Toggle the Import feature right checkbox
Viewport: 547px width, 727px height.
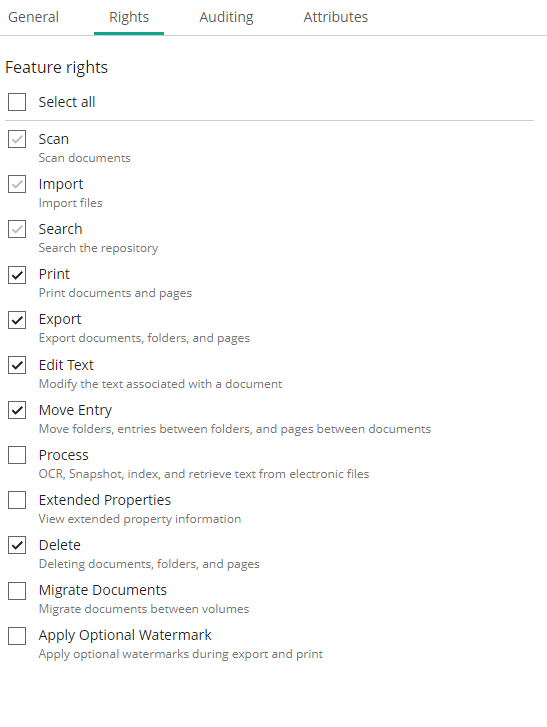click(x=17, y=184)
